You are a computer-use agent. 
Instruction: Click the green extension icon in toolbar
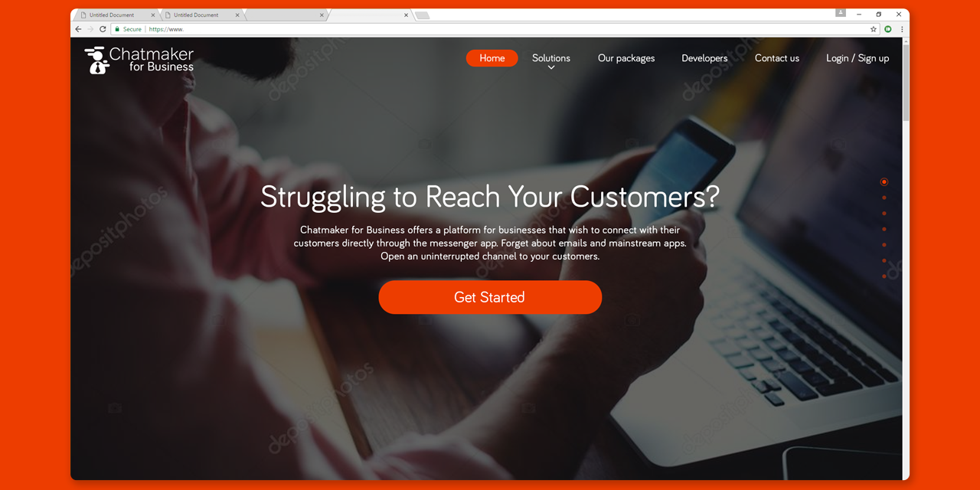click(x=888, y=29)
